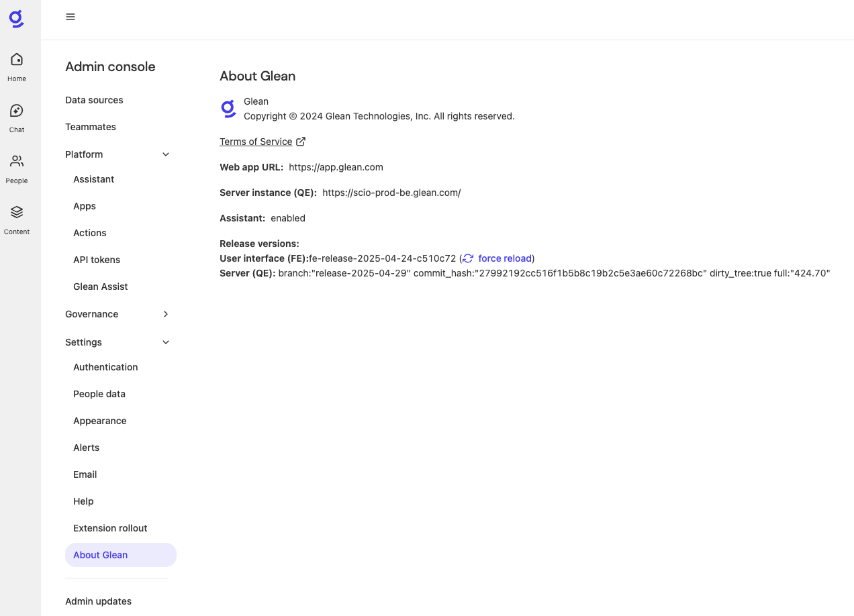Viewport: 854px width, 616px height.
Task: Click the force reload link
Action: tap(505, 258)
